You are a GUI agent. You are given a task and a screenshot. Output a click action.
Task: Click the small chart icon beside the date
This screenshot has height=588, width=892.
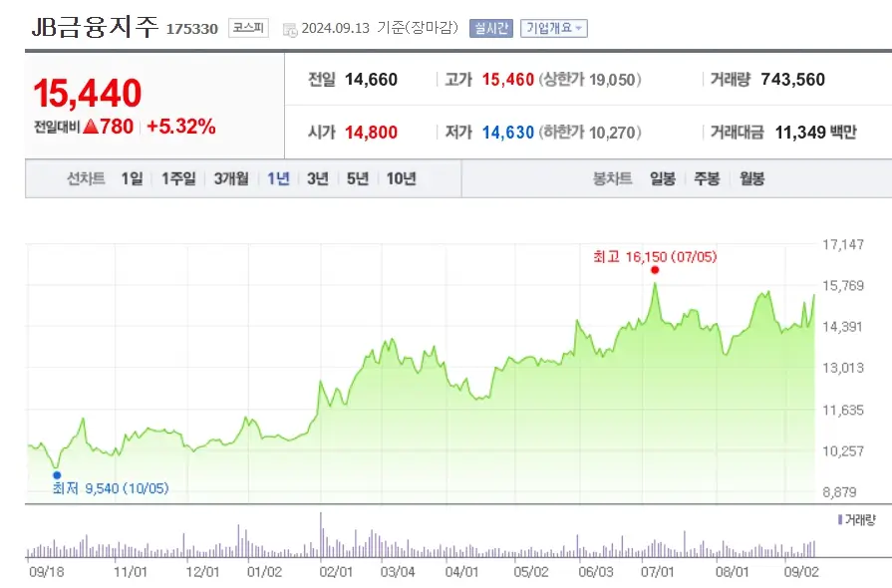[290, 28]
